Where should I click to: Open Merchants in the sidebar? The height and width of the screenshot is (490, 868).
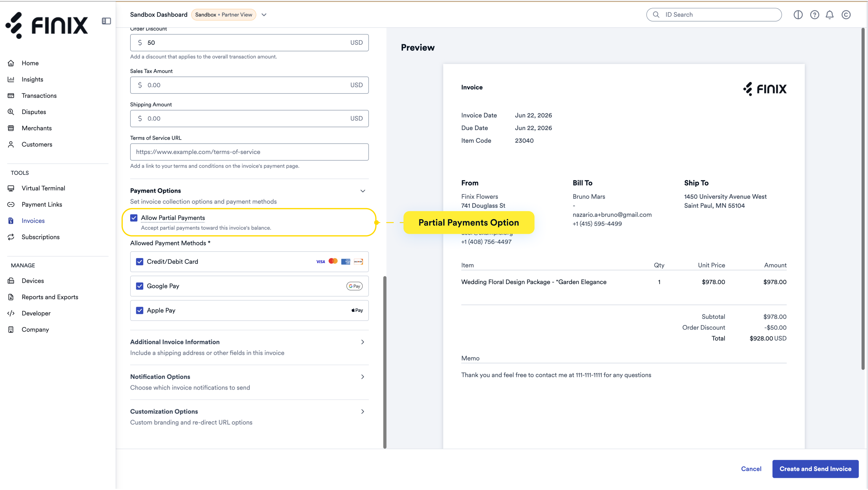tap(37, 128)
